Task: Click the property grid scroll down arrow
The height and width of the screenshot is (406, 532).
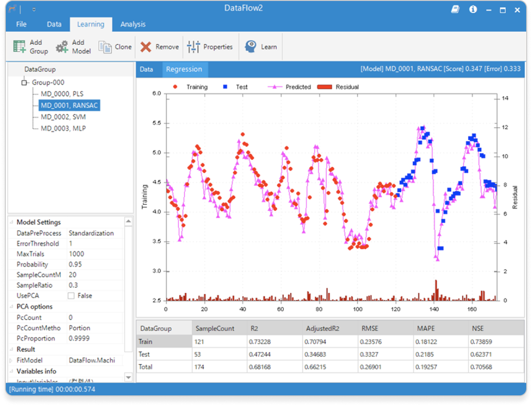Action: pos(128,377)
